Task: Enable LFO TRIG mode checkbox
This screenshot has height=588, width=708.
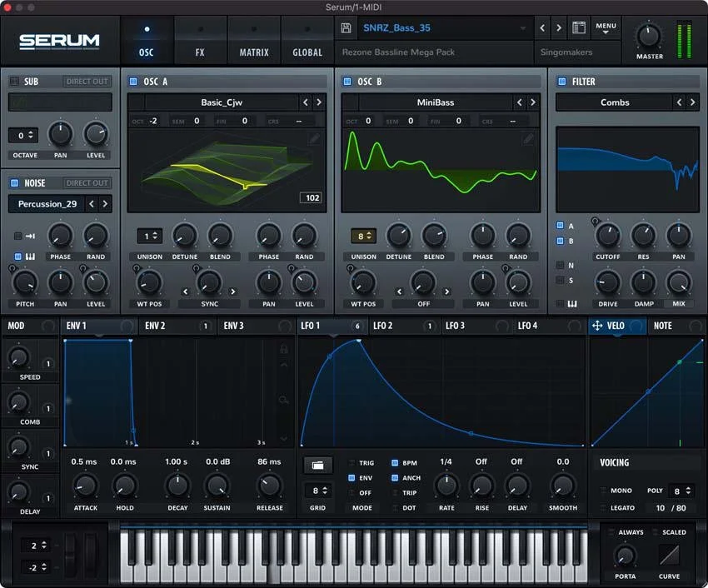Action: pyautogui.click(x=352, y=463)
